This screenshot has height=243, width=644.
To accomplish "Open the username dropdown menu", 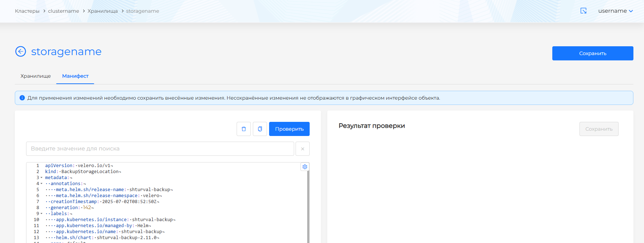I will pyautogui.click(x=615, y=11).
